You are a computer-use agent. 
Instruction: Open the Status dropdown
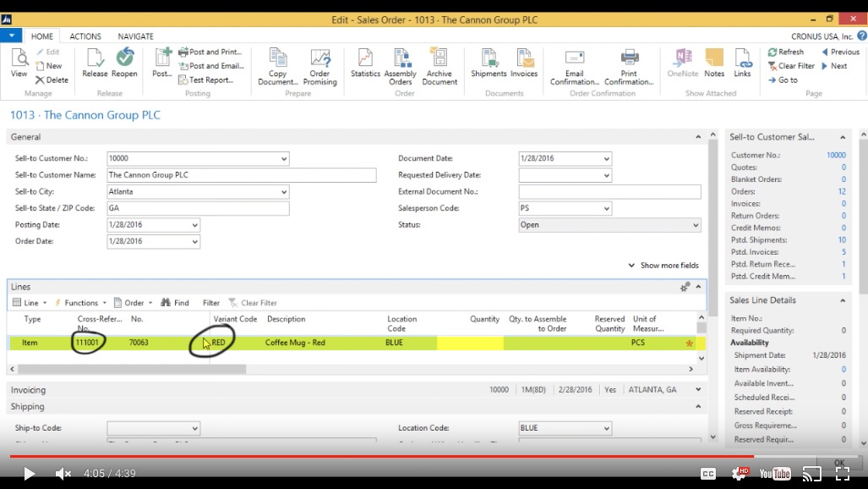click(x=696, y=225)
